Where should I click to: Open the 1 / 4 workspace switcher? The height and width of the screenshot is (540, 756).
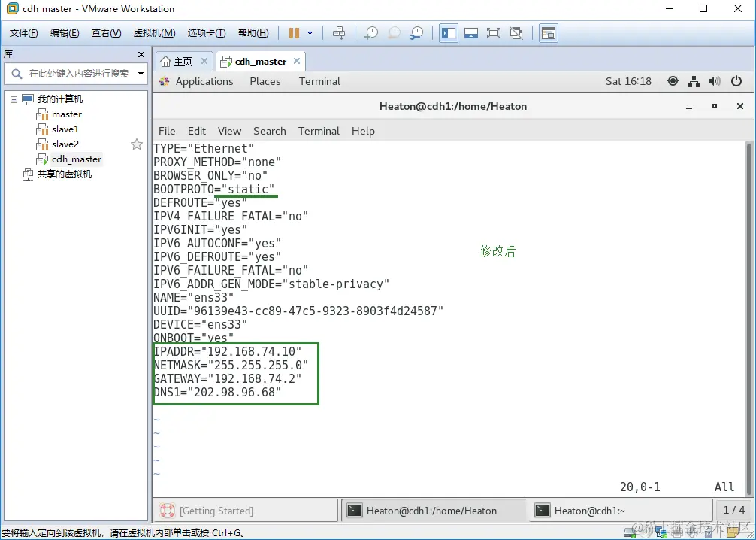[733, 510]
